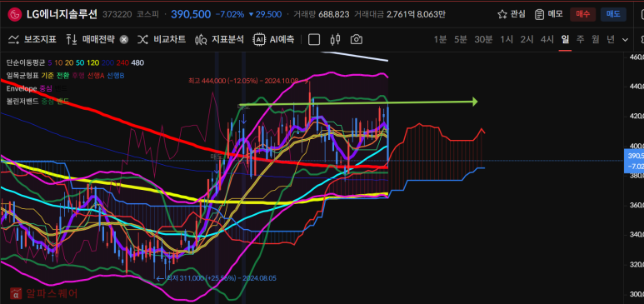Toggle Ichimoku 선행A span legend

pos(96,76)
